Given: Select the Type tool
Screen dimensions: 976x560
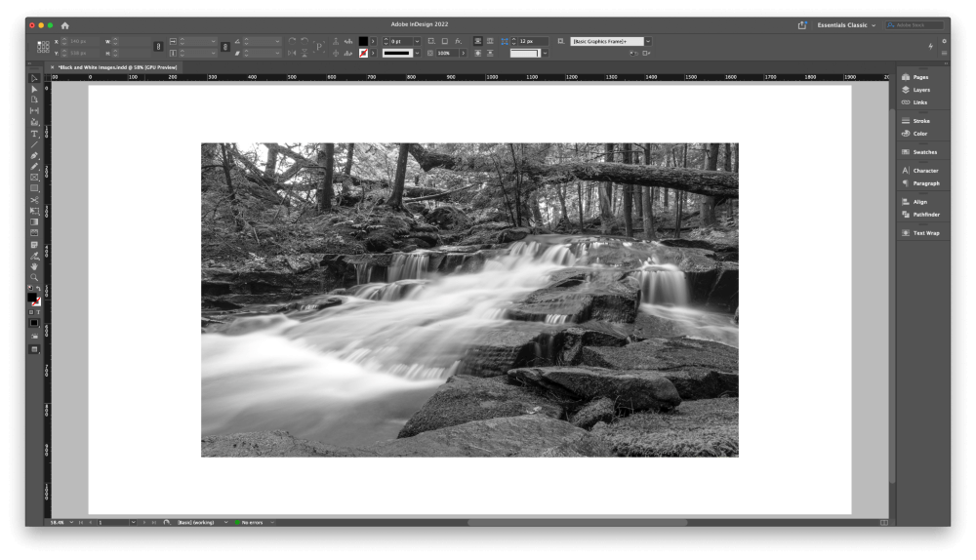Looking at the screenshot, I should click(x=34, y=134).
